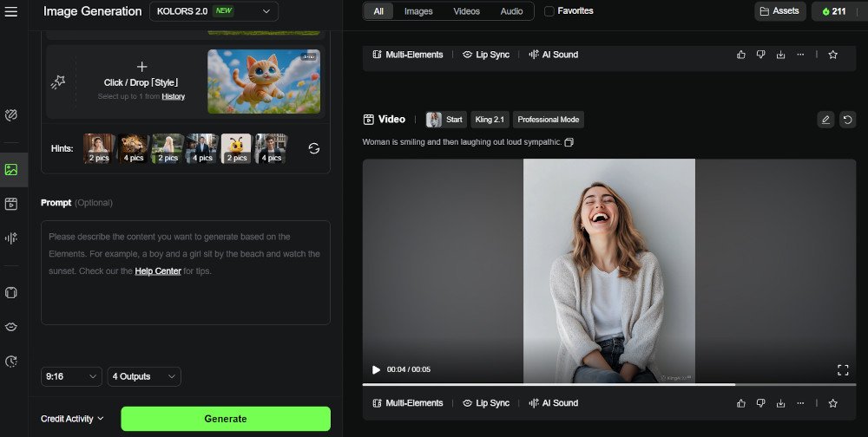This screenshot has height=437, width=868.
Task: Select the blonde woman hint thumbnail
Action: tap(168, 148)
